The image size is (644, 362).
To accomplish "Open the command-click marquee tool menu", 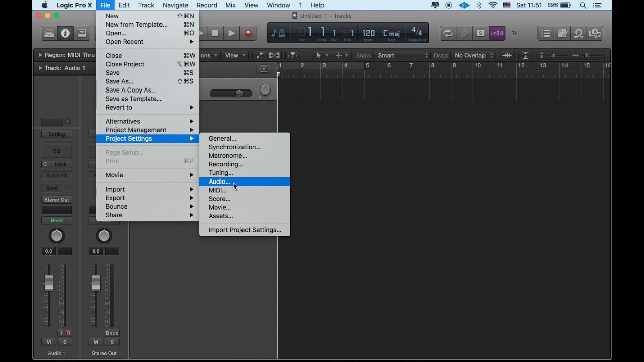I will (x=341, y=55).
